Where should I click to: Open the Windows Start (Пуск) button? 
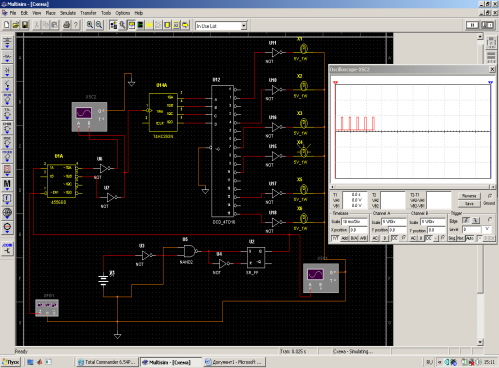pos(11,362)
